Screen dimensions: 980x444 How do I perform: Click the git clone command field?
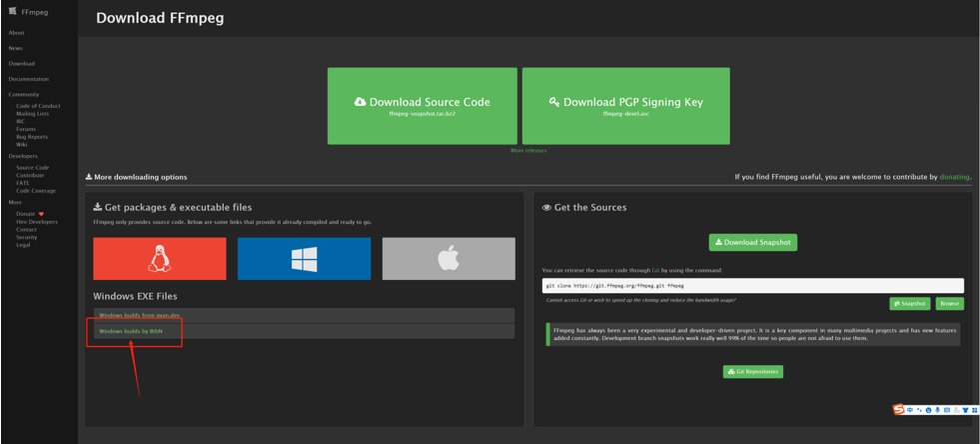click(752, 286)
